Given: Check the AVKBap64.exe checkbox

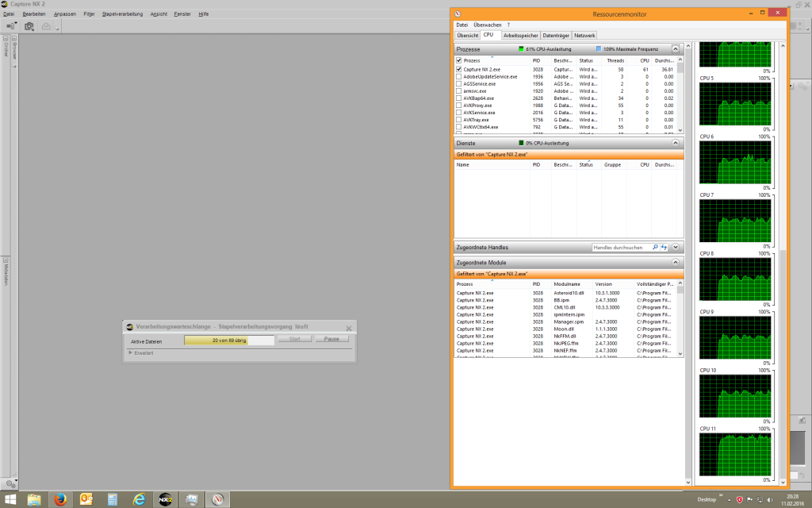Looking at the screenshot, I should (459, 98).
